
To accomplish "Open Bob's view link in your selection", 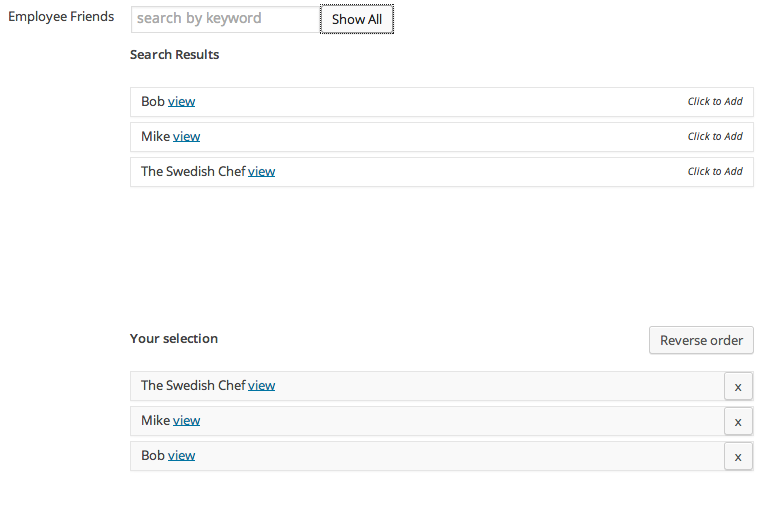I will pos(181,456).
